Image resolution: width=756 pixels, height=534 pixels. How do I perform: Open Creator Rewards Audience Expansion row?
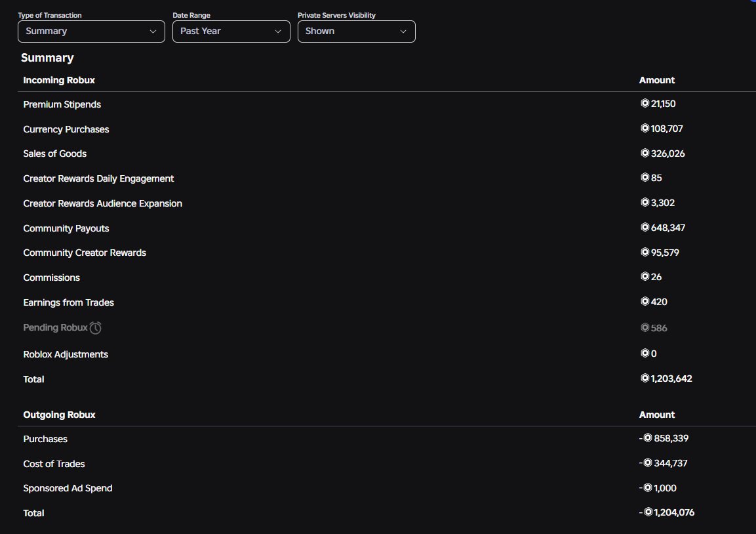coord(387,203)
